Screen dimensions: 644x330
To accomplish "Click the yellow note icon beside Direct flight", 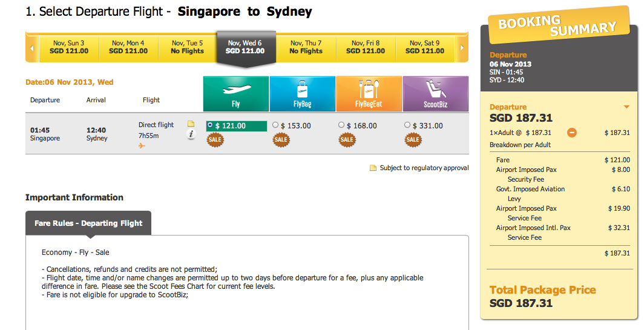I will pos(191,124).
